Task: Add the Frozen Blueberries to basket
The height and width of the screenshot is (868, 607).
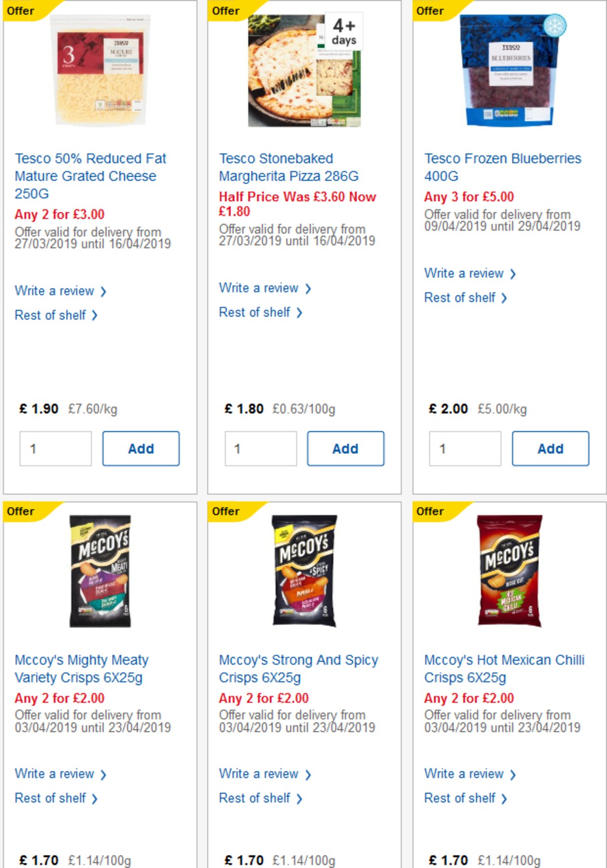Action: [550, 448]
